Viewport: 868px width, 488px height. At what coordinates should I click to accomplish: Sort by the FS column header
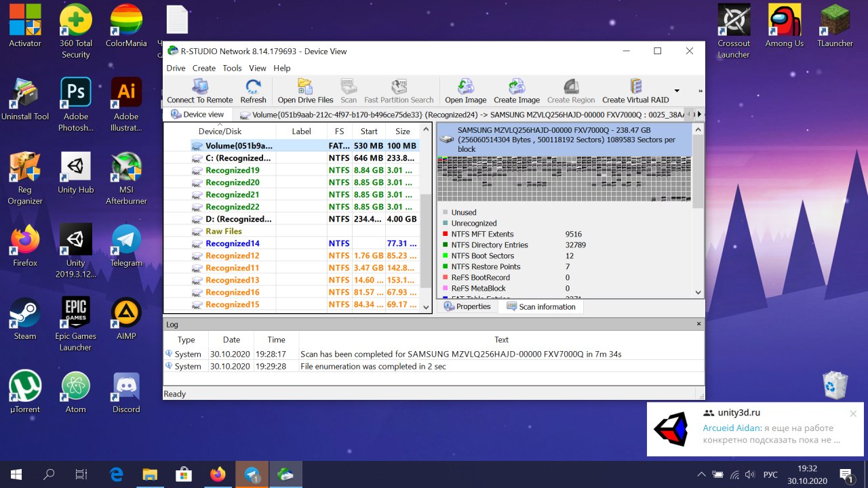(339, 131)
